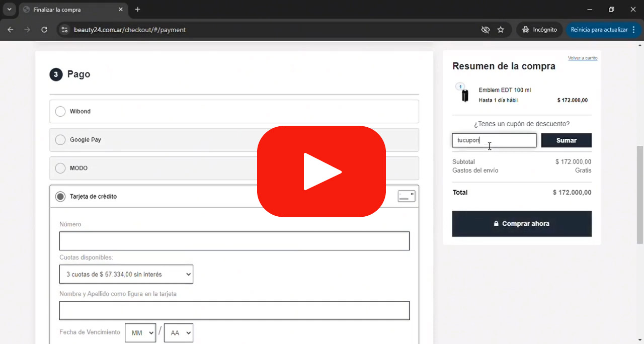The image size is (644, 344).
Task: Click Reinicia para actualizar button
Action: point(599,30)
